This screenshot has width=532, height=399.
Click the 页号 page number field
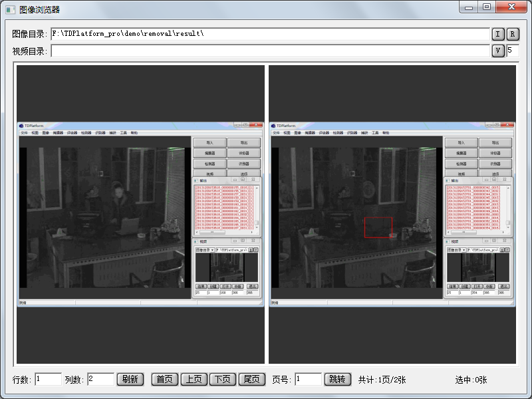308,379
